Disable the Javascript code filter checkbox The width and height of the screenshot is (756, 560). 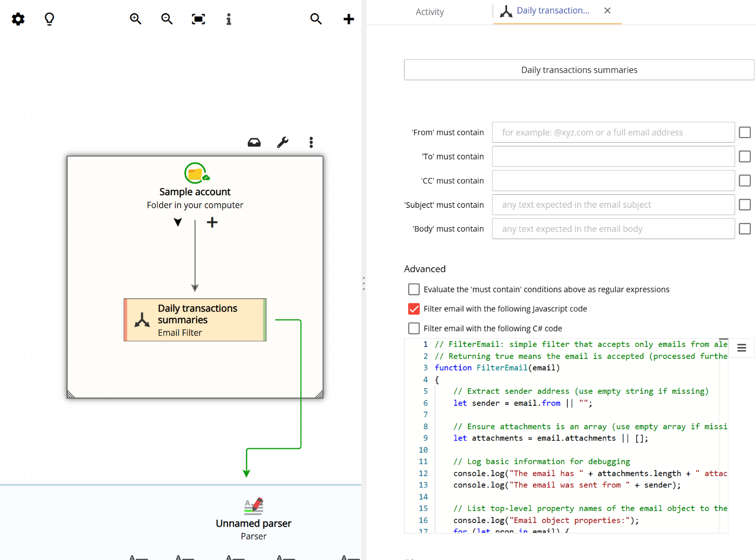click(413, 308)
